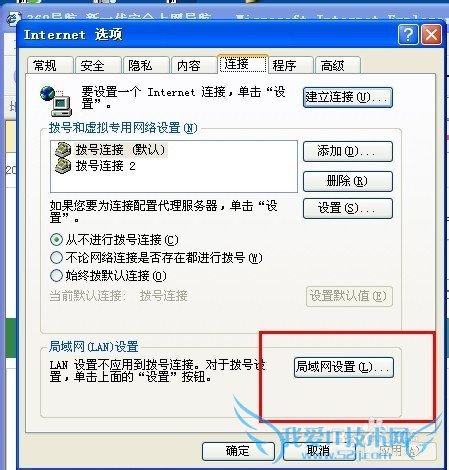Click 添加 to add a connection
The width and height of the screenshot is (449, 470).
pyautogui.click(x=348, y=152)
